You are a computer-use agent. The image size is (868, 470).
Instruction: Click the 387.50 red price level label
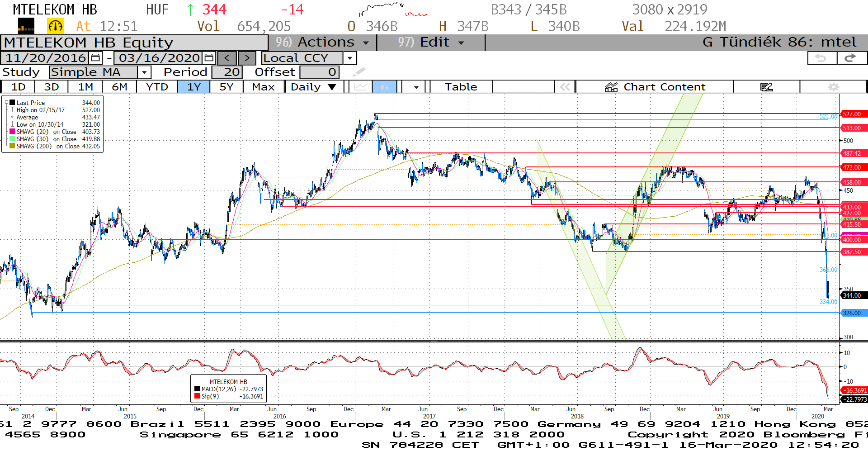pyautogui.click(x=854, y=252)
